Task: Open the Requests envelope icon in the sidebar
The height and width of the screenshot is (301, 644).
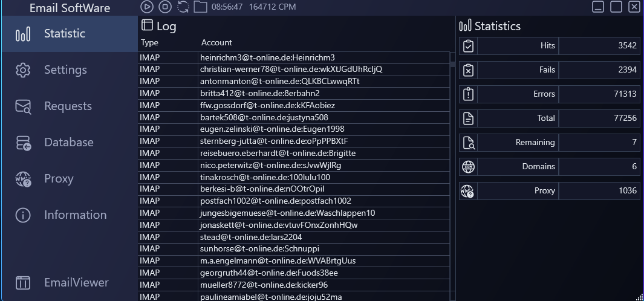Action: [23, 106]
